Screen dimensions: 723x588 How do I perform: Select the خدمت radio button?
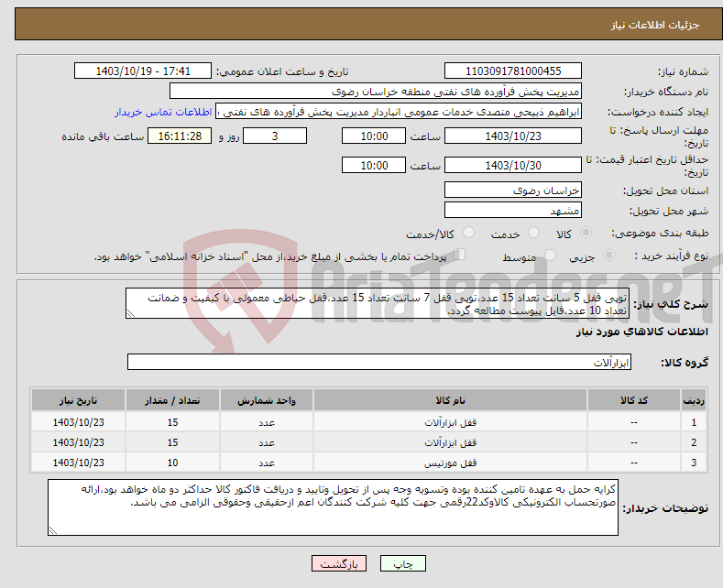533,233
